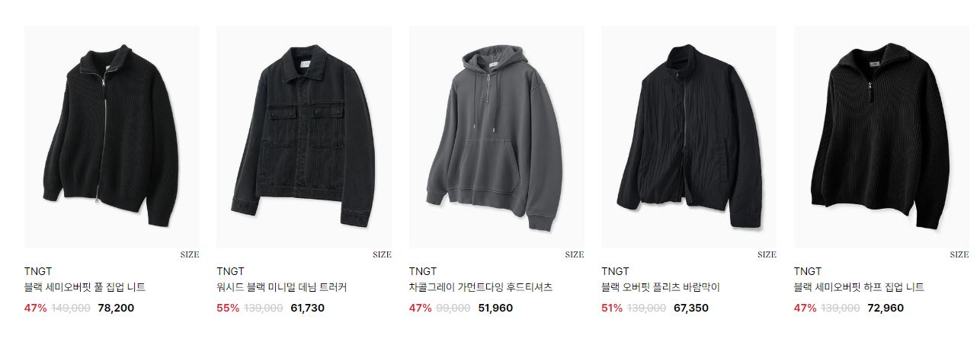This screenshot has height=355, width=980.
Task: Click product name 블랙 세미오버핏 하프 집업 니트
Action: [x=859, y=288]
